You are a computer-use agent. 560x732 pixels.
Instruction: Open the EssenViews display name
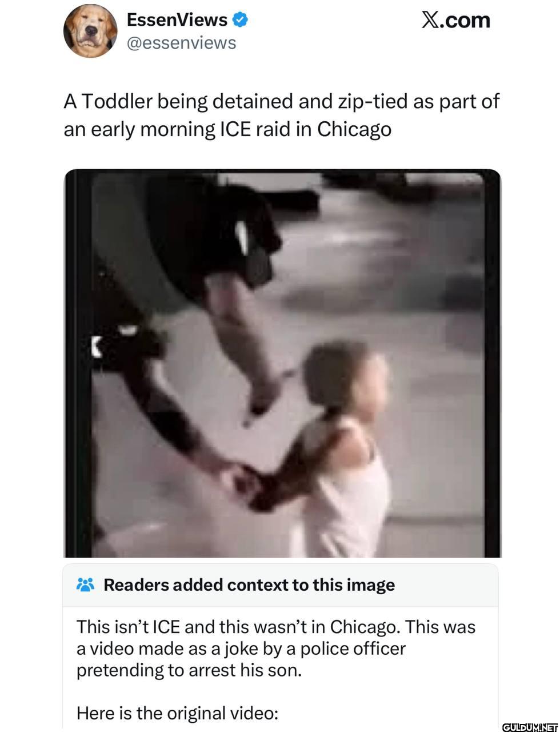pos(177,20)
